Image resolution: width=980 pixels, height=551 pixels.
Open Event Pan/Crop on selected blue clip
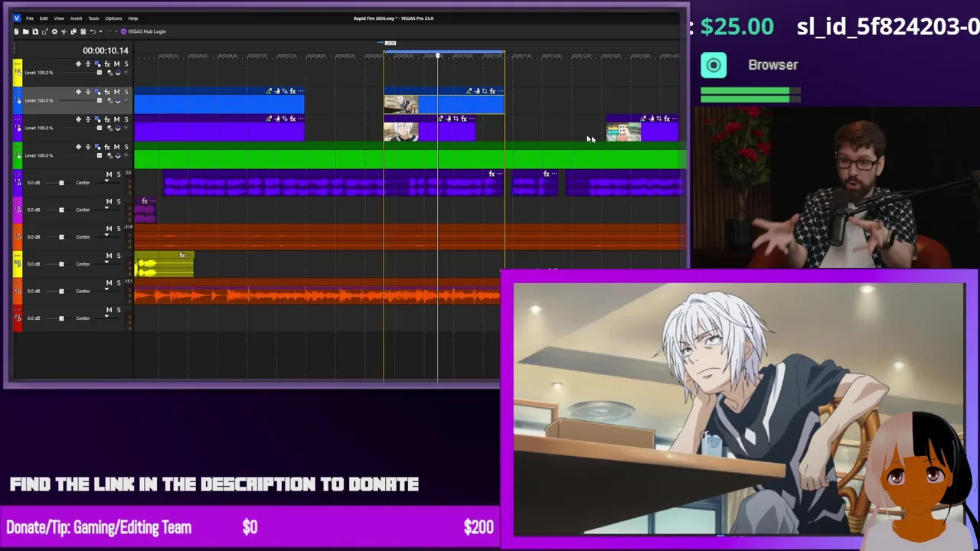[485, 91]
